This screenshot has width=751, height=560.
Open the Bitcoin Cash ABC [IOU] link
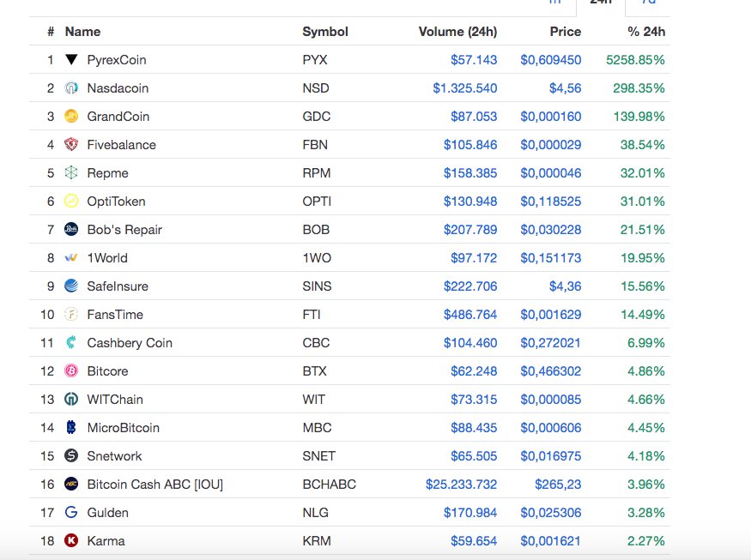pyautogui.click(x=155, y=485)
